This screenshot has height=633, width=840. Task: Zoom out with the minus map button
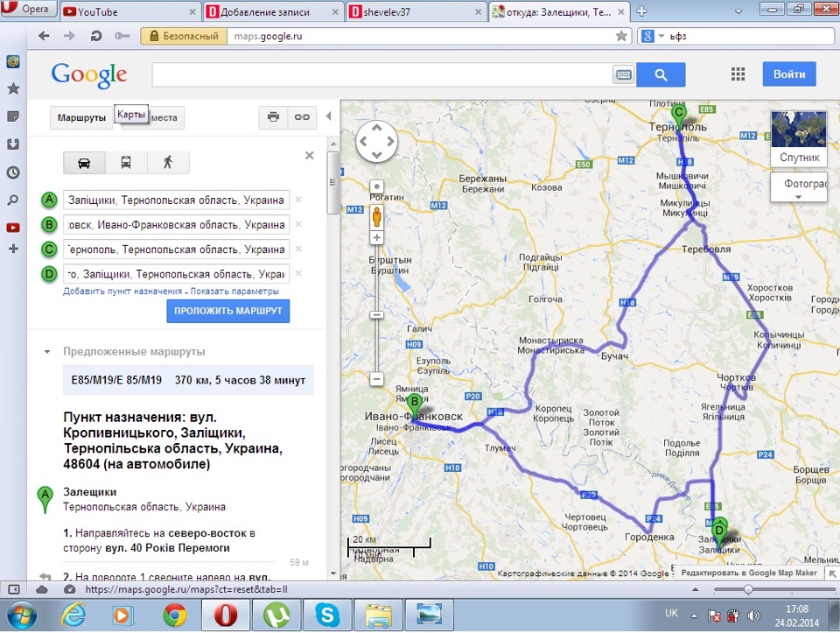pos(376,379)
